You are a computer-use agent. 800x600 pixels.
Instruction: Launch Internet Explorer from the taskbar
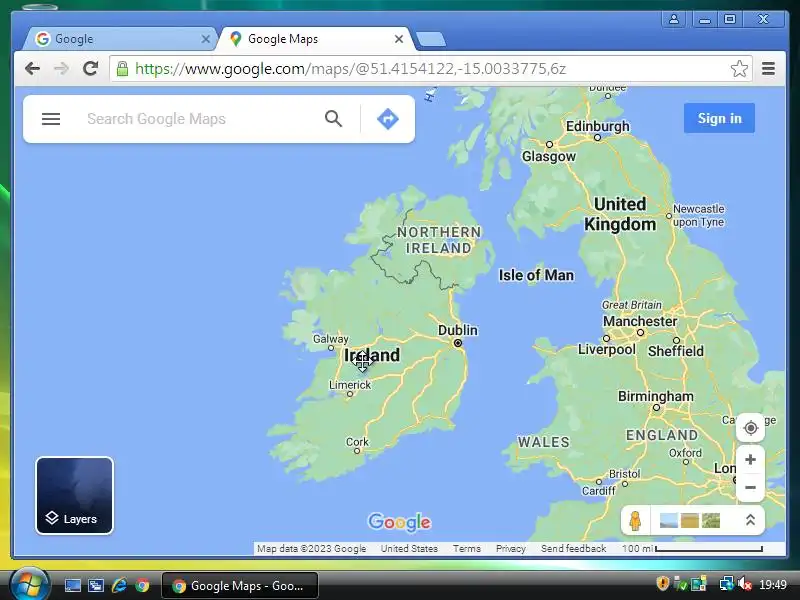119,585
